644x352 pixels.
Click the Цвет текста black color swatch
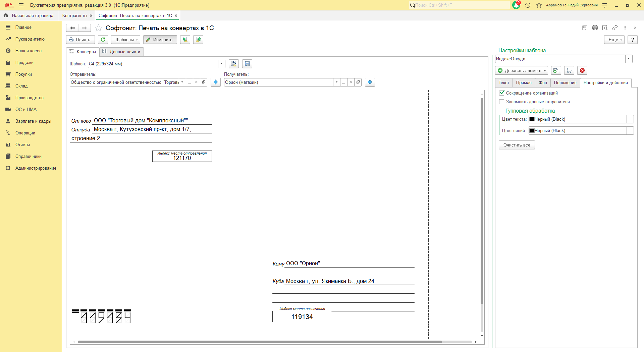[x=532, y=119]
